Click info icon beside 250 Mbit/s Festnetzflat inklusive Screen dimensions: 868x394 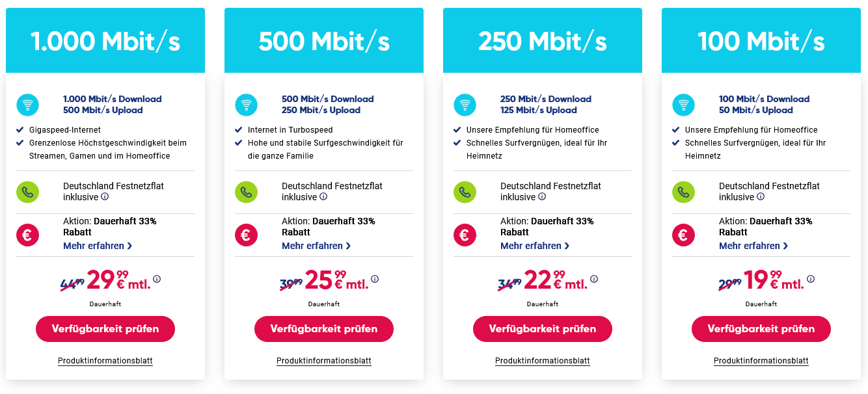coord(542,197)
